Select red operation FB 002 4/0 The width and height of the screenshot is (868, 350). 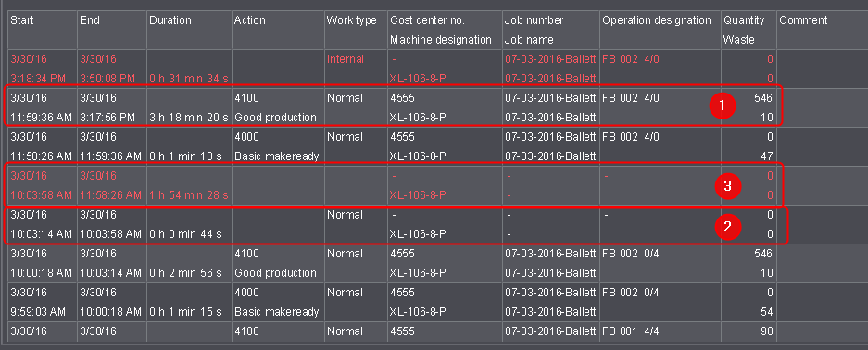point(631,59)
